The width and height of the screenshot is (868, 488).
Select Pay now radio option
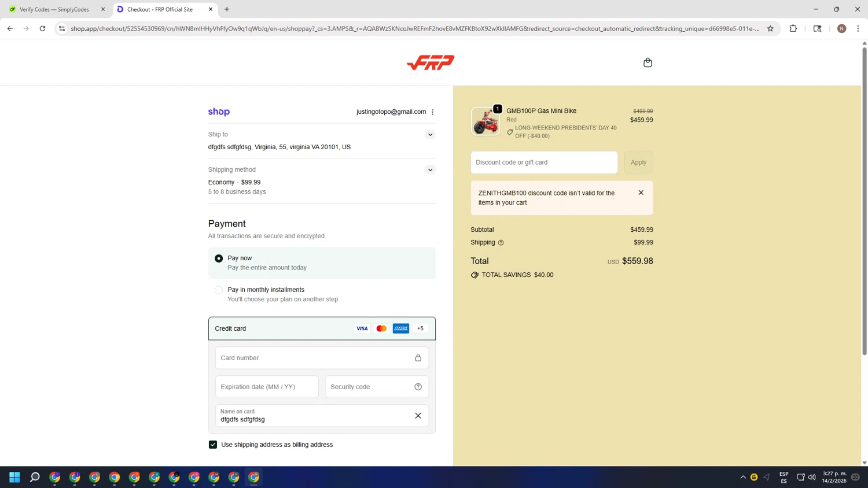219,258
